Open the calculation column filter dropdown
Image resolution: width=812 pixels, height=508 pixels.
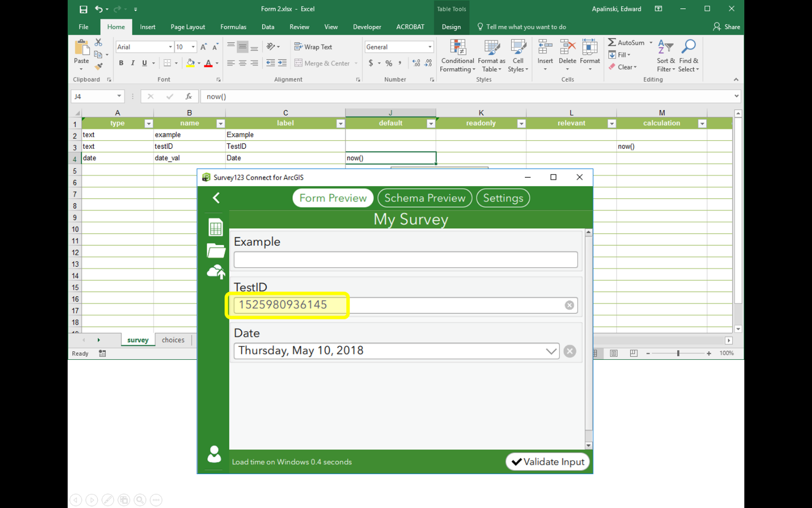coord(702,124)
